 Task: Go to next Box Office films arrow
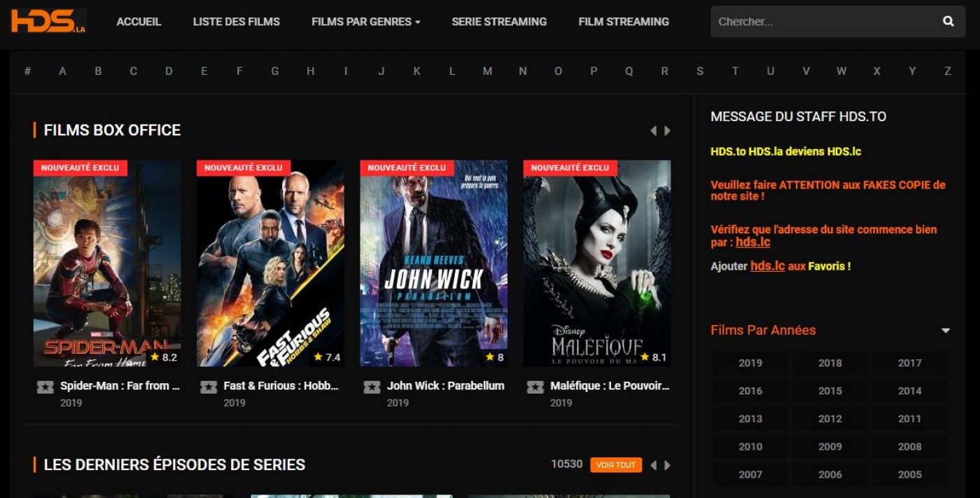tap(668, 130)
